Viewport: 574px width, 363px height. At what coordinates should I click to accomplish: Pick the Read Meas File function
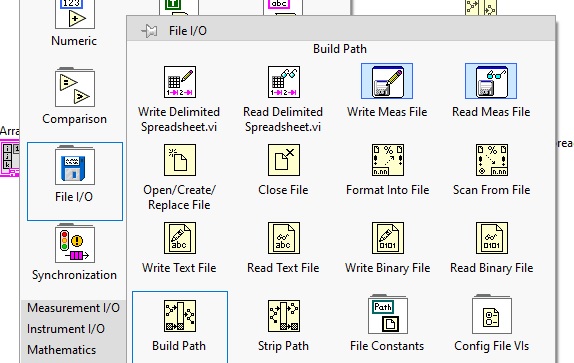click(491, 81)
